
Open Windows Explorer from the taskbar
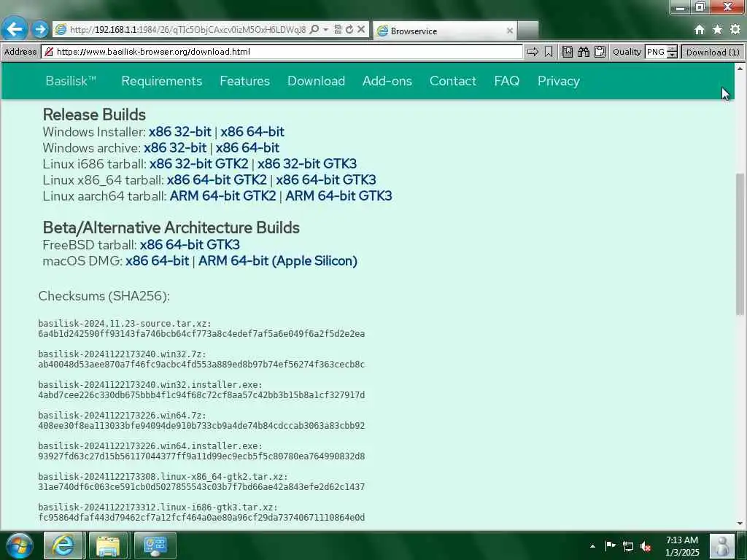click(x=108, y=545)
